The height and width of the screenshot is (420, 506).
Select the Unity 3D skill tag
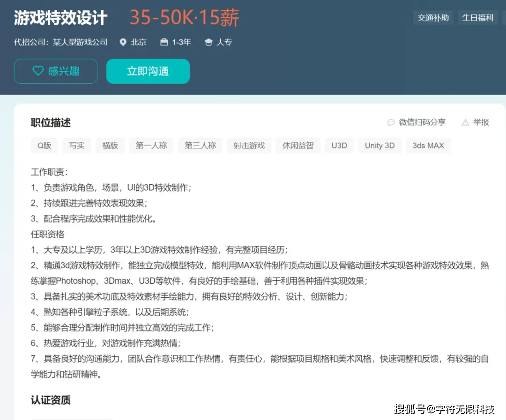pyautogui.click(x=379, y=146)
